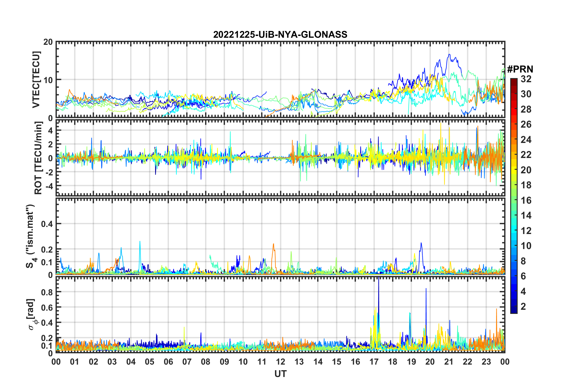The image size is (561, 392).
Task: Select x-axis hour tick label 06
Action: tap(168, 362)
